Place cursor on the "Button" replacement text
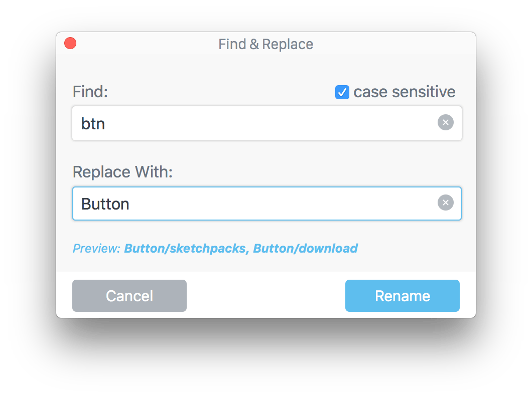The width and height of the screenshot is (532, 398). tap(105, 204)
